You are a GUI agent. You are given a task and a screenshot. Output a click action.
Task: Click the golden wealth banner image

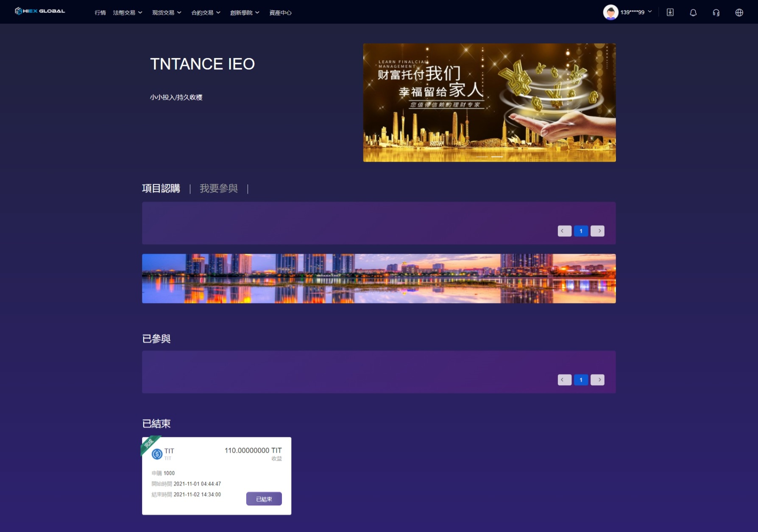point(489,103)
